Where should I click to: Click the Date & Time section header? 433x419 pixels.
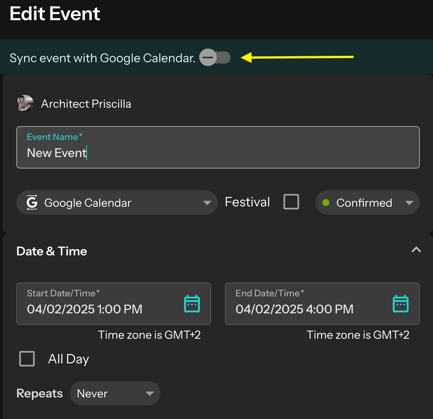click(52, 251)
